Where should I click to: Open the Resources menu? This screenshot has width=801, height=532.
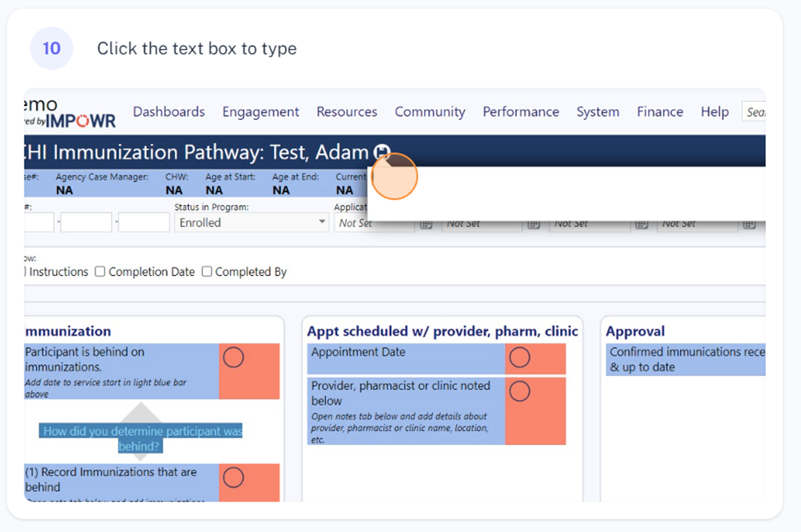347,112
